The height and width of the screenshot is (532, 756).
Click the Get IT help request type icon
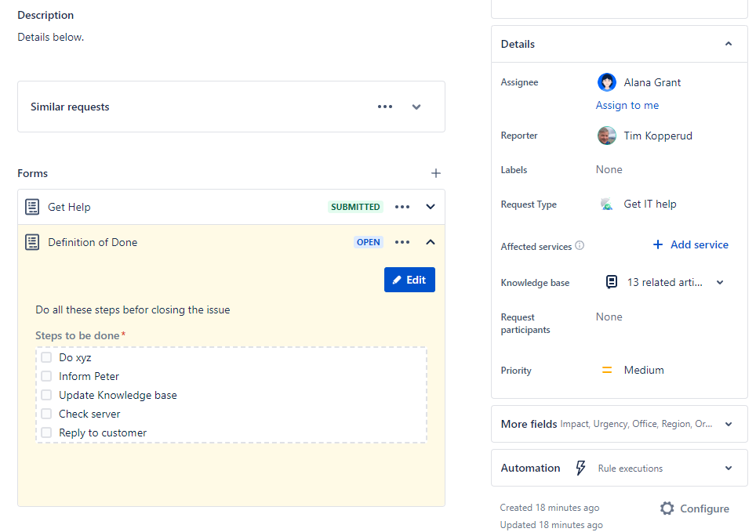(606, 204)
